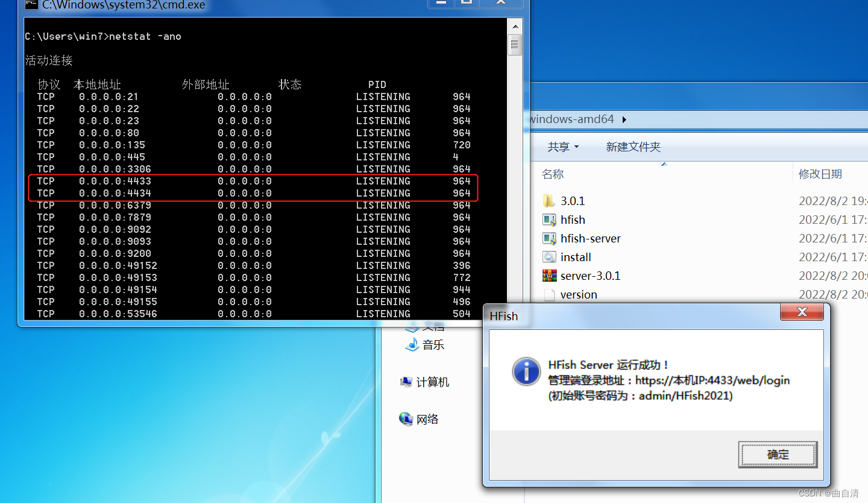
Task: Click the cmd.exe window title text
Action: point(124,5)
